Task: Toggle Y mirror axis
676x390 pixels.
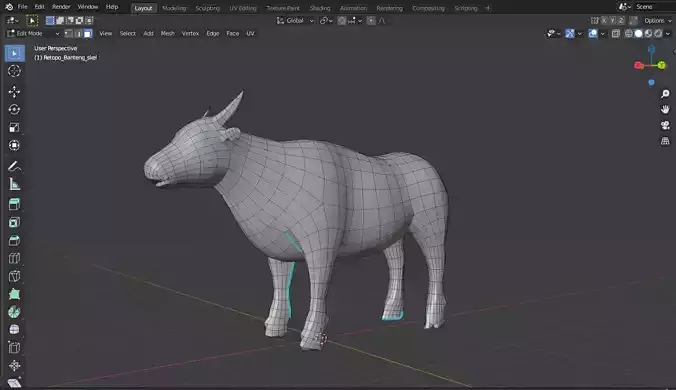Action: tap(613, 20)
